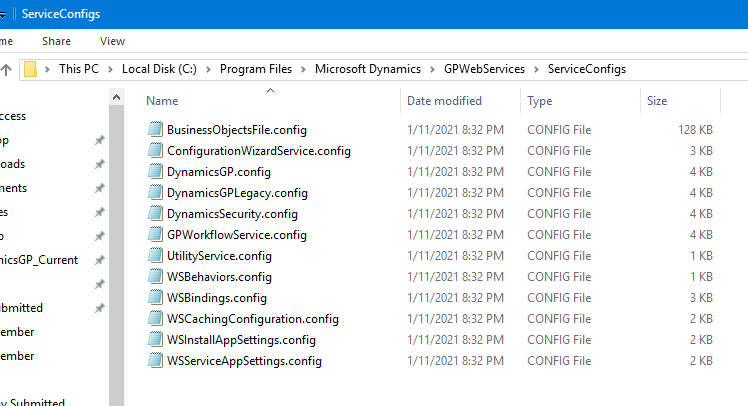Screen dimensions: 748x406
Task: Click the UtilityService.config file icon
Action: point(155,255)
